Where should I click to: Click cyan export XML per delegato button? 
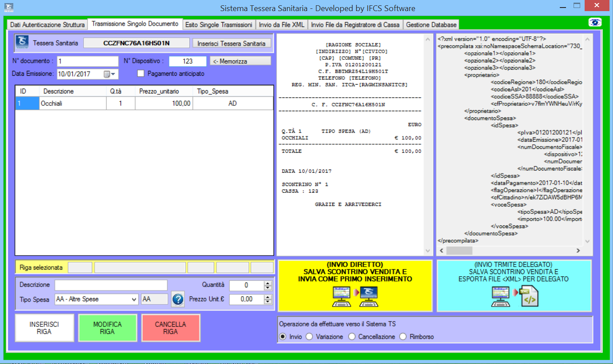pos(514,286)
